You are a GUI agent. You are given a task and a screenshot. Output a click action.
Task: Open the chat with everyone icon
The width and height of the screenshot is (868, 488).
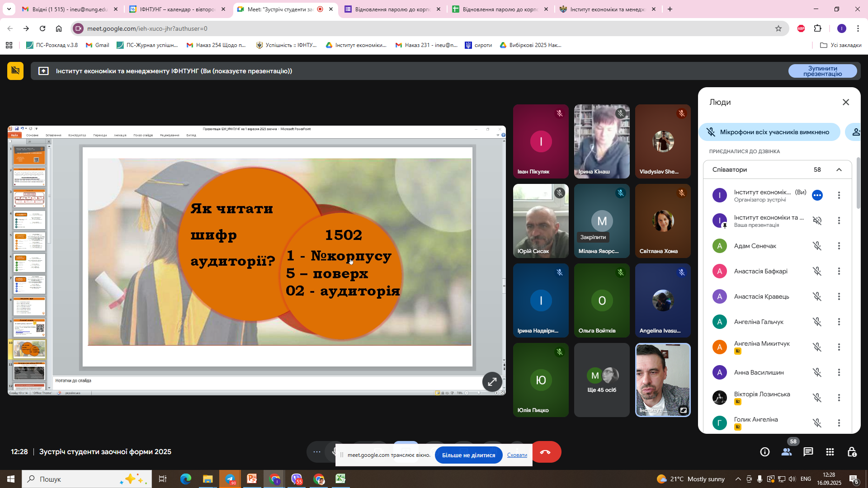coord(808,452)
